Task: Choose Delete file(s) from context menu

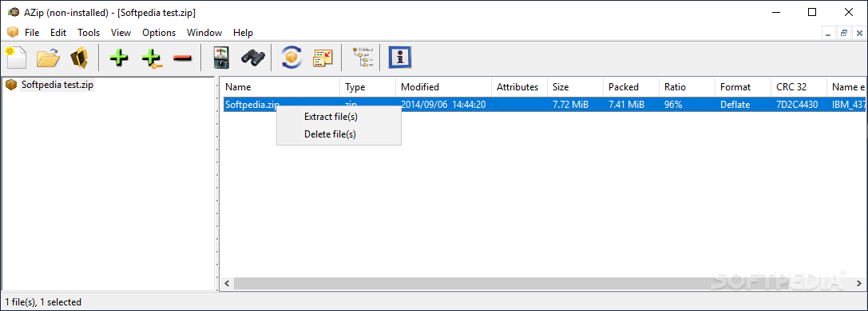Action: tap(339, 134)
